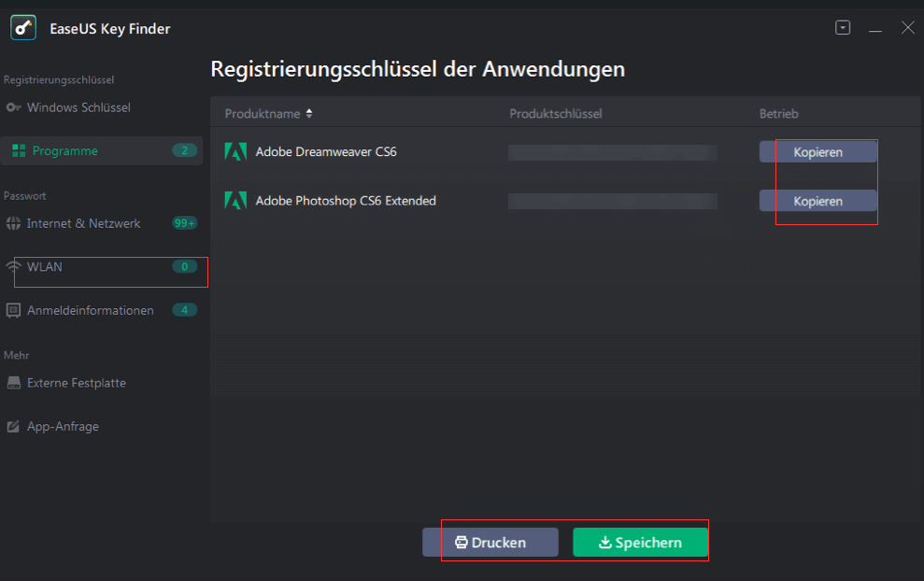Select the Adobe Dreamweaver CS6 row name

click(x=326, y=151)
